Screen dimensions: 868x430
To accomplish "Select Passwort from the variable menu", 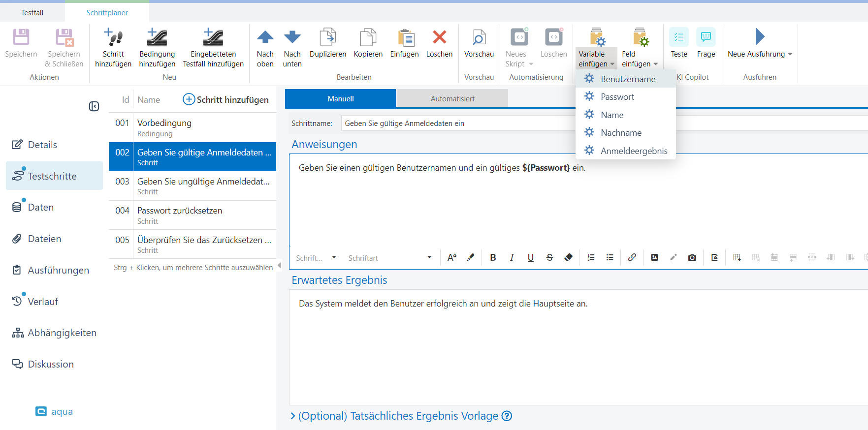I will pos(617,97).
